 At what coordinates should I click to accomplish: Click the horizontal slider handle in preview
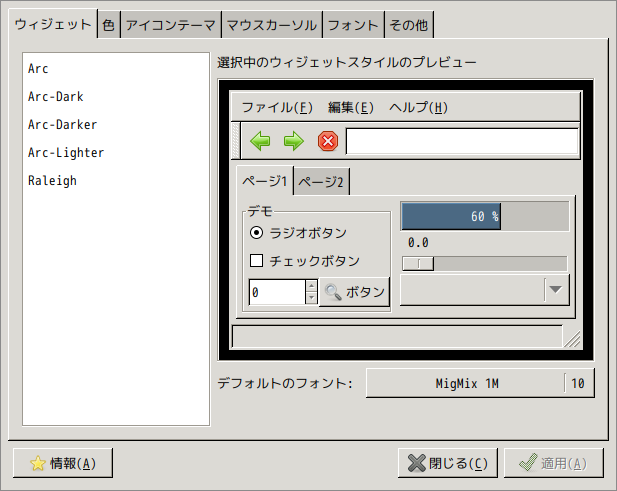(x=418, y=264)
